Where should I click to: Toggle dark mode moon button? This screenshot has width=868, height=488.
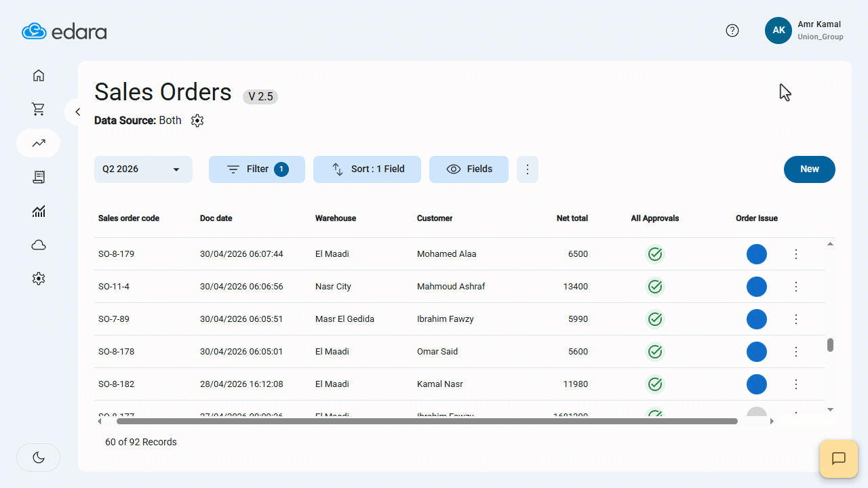[39, 457]
